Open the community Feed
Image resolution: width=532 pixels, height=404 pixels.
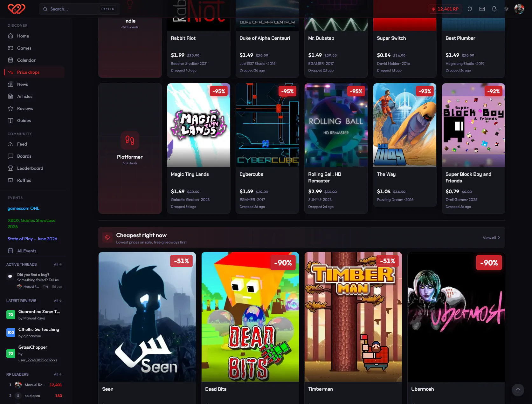point(34,144)
